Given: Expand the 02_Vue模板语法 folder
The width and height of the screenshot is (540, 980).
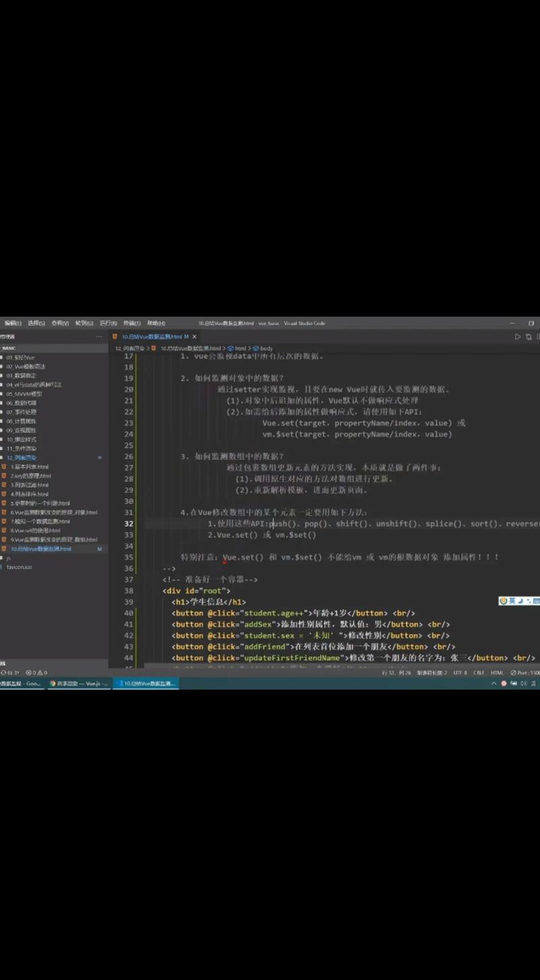Looking at the screenshot, I should coord(26,366).
